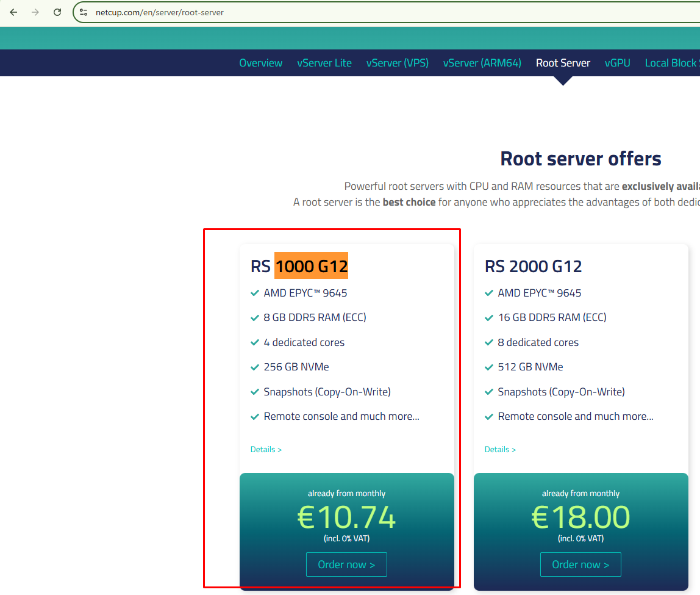Open the vGPU tab
700x595 pixels.
tap(617, 63)
